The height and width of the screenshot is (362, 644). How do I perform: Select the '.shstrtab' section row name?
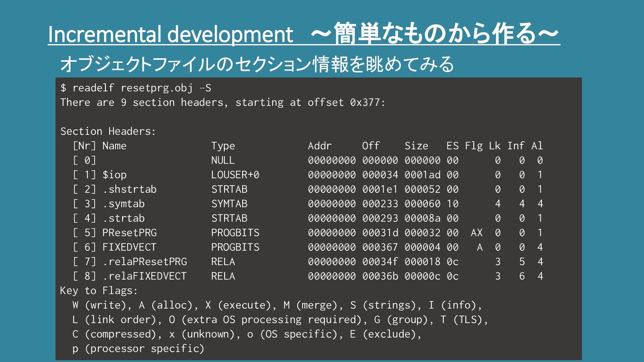tap(129, 189)
